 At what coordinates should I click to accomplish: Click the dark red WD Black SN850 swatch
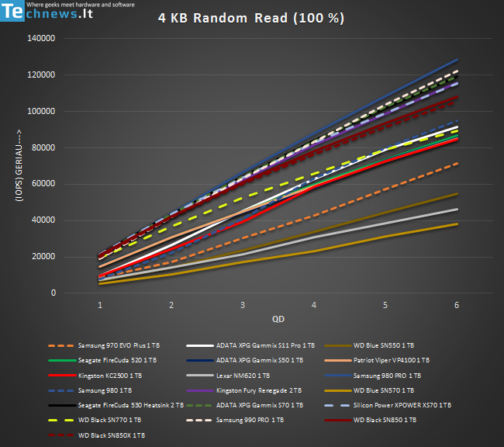tap(338, 420)
